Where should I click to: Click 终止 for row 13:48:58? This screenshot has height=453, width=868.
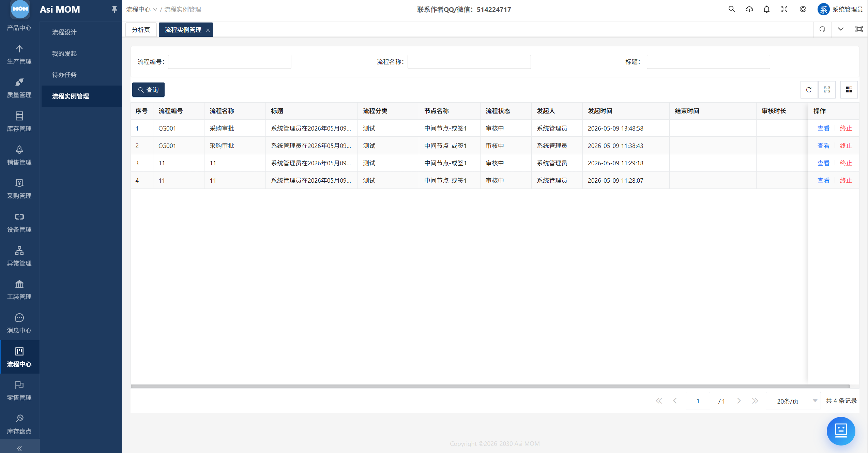coord(846,128)
